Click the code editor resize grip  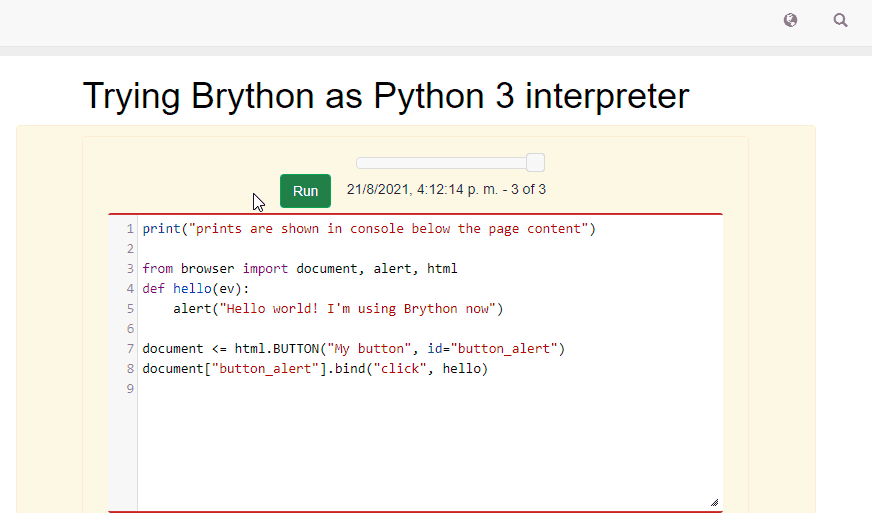(715, 502)
